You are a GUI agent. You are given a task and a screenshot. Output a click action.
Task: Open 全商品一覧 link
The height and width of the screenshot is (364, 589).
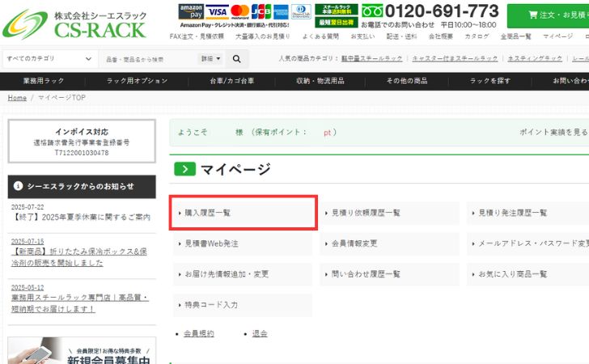tap(515, 36)
